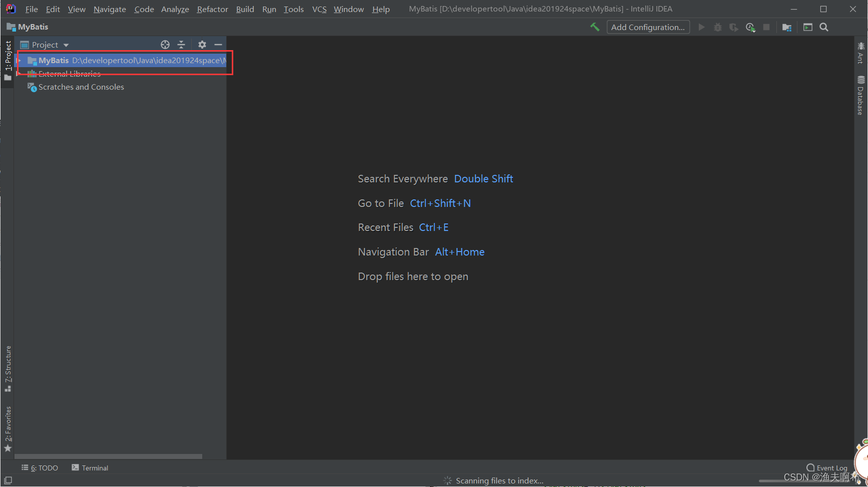Click the Run arrow icon in toolbar
This screenshot has width=868, height=487.
(702, 27)
